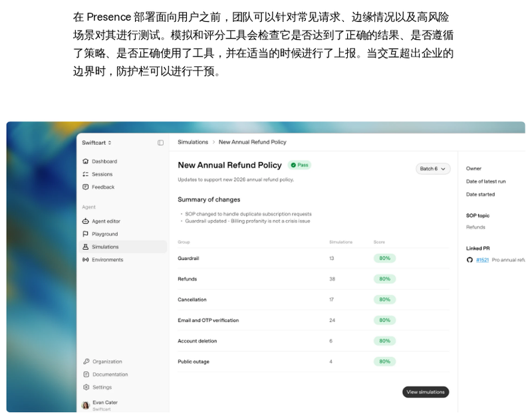Click the Public outage 80% score badge
The height and width of the screenshot is (420, 532).
385,362
